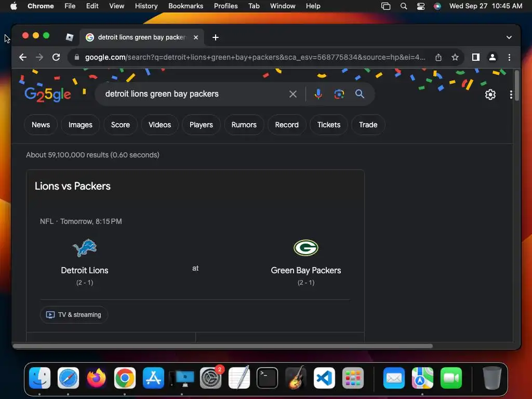The height and width of the screenshot is (399, 532).
Task: Select the Tickets filter chip
Action: click(329, 125)
